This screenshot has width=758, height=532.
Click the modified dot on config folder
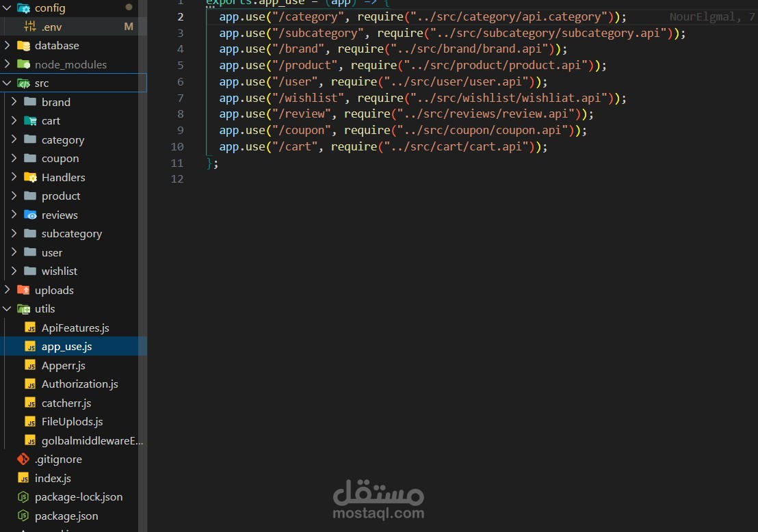tap(129, 8)
